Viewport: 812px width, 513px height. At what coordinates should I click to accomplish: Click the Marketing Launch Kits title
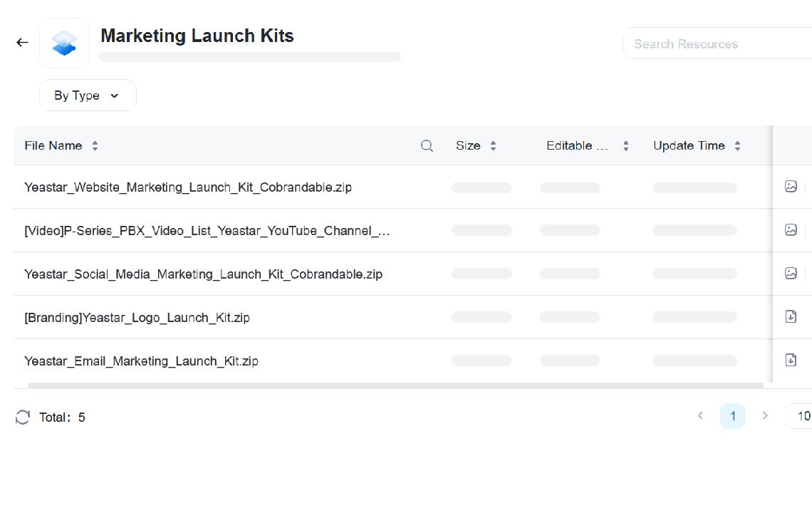pyautogui.click(x=197, y=36)
